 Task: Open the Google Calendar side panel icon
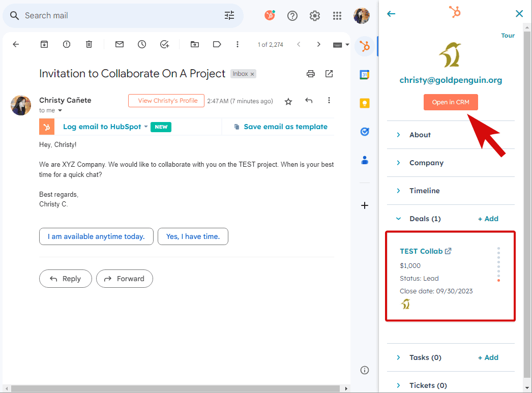tap(364, 75)
